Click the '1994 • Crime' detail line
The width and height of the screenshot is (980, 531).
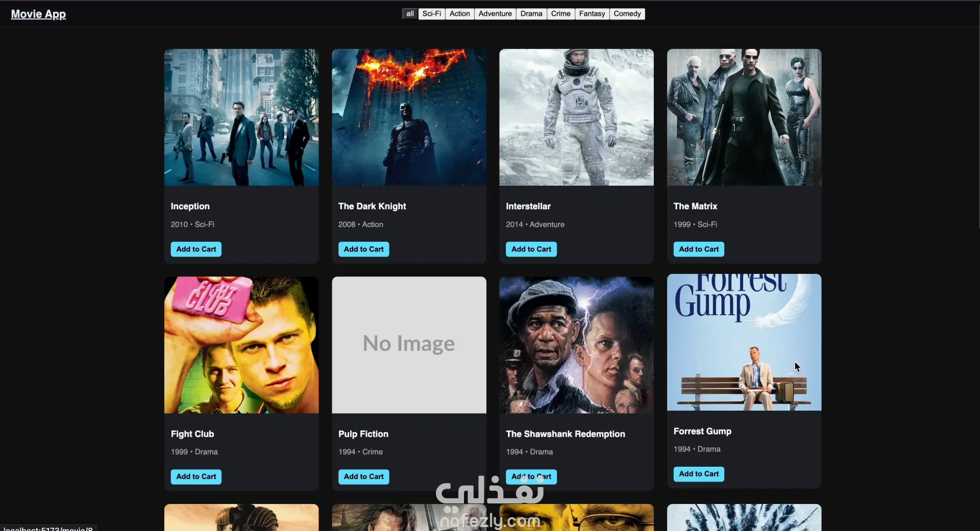point(360,452)
